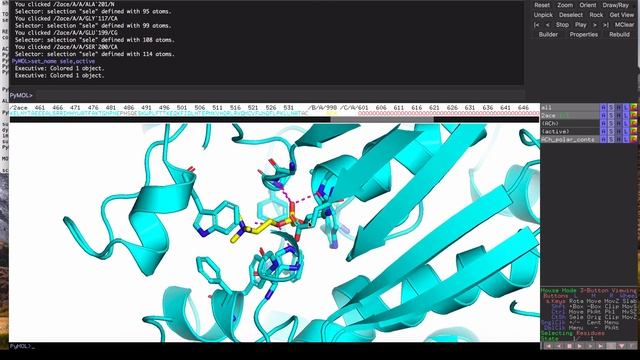Open Hide menu for (ACh) selection
Image resolution: width=640 pixels, height=360 pixels.
[619, 124]
